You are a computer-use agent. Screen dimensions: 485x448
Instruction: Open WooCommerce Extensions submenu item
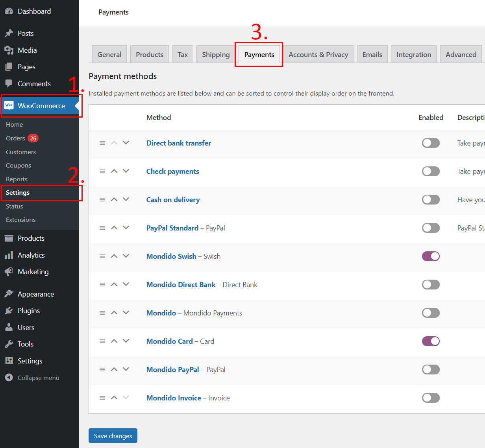click(21, 219)
